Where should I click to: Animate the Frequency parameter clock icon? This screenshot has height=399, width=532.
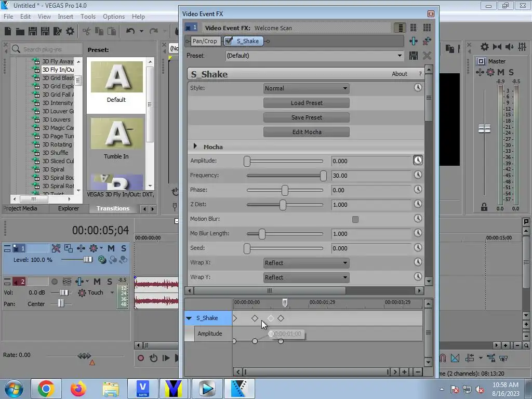click(x=418, y=175)
